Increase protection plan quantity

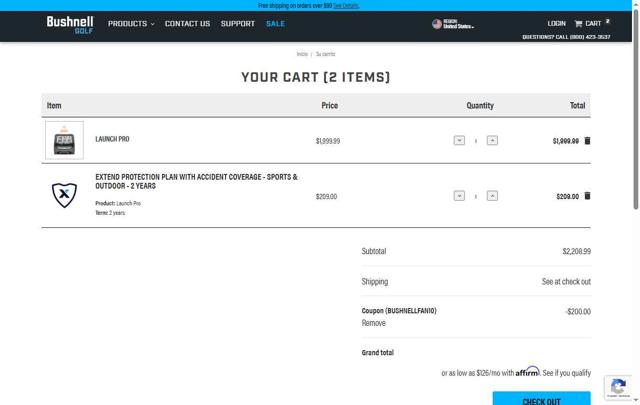[x=492, y=196]
